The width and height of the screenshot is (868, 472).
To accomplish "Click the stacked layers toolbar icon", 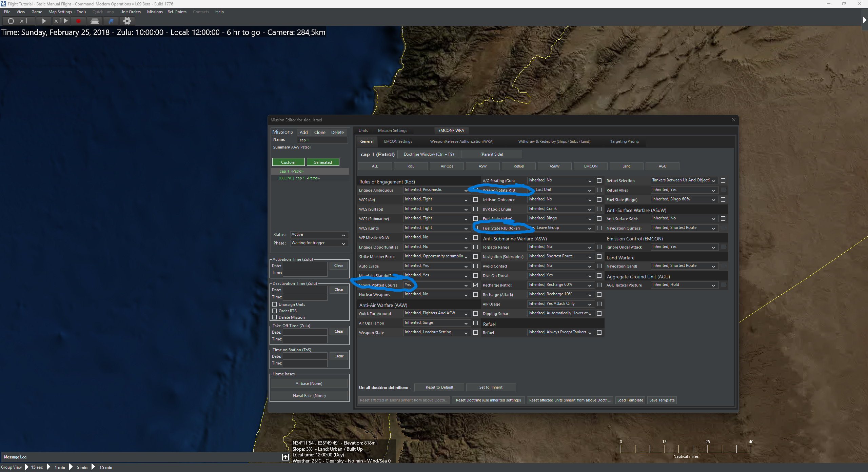I will (95, 21).
